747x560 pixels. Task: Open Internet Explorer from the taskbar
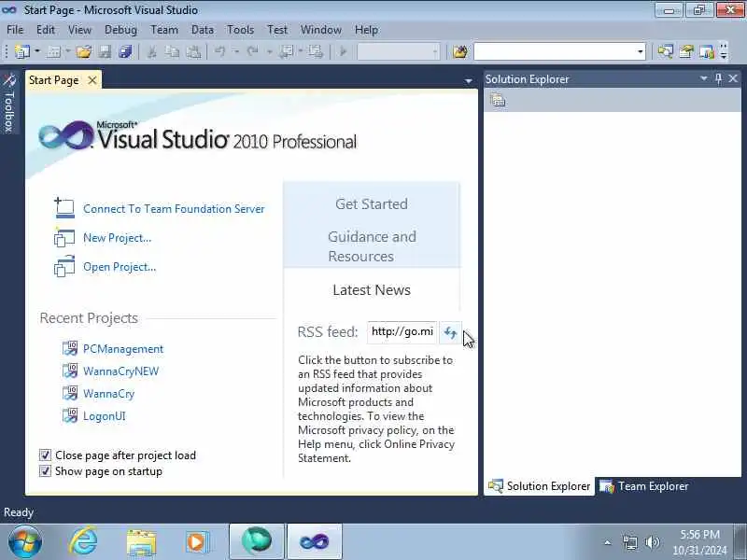83,541
